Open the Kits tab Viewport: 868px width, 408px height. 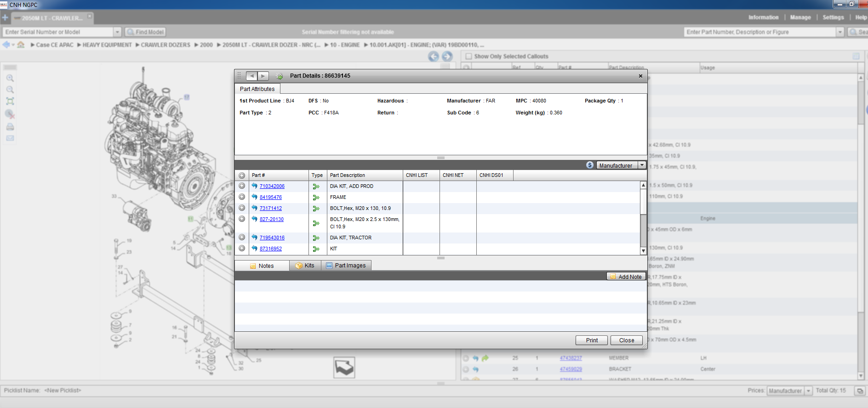305,266
